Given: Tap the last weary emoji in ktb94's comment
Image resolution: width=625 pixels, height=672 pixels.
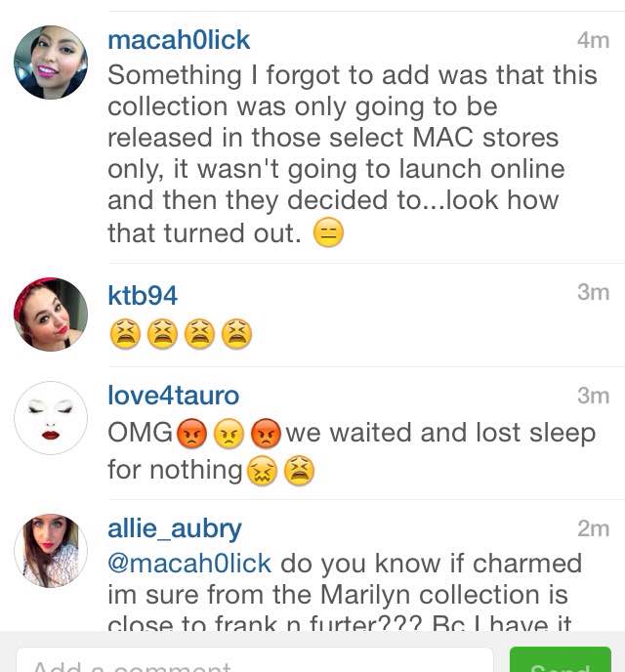Looking at the screenshot, I should [x=236, y=334].
